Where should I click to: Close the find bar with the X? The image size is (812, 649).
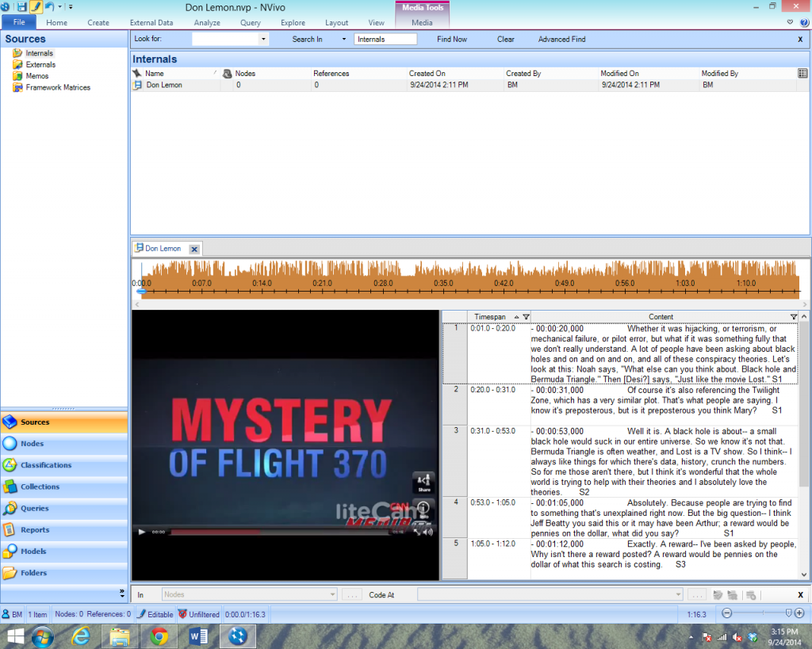tap(800, 40)
